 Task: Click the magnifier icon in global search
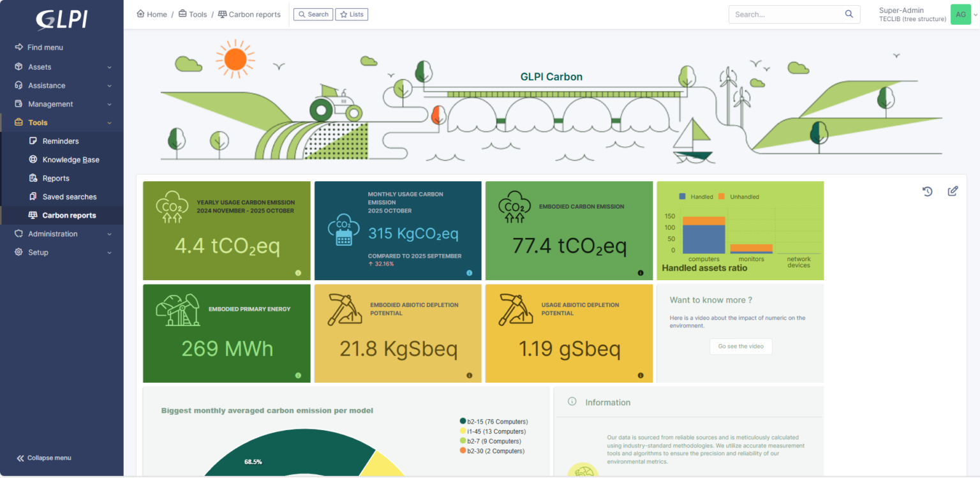[x=849, y=14]
